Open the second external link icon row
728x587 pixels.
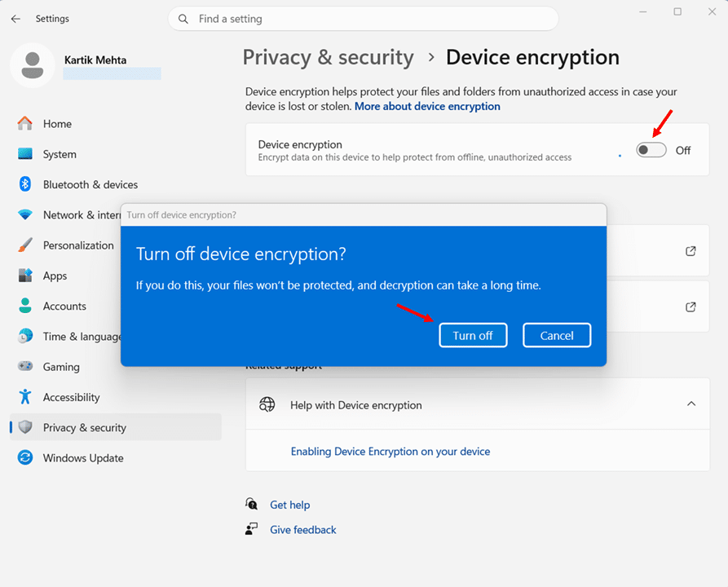click(x=690, y=307)
